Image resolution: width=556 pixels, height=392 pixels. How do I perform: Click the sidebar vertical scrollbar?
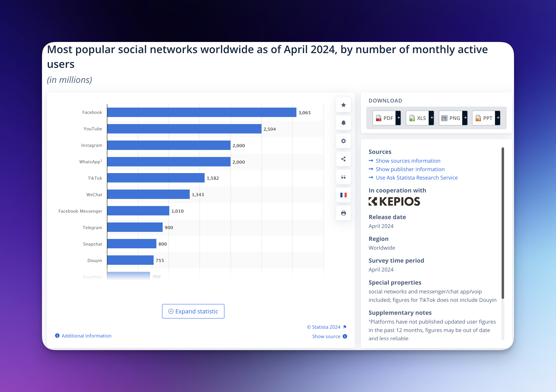click(x=503, y=223)
